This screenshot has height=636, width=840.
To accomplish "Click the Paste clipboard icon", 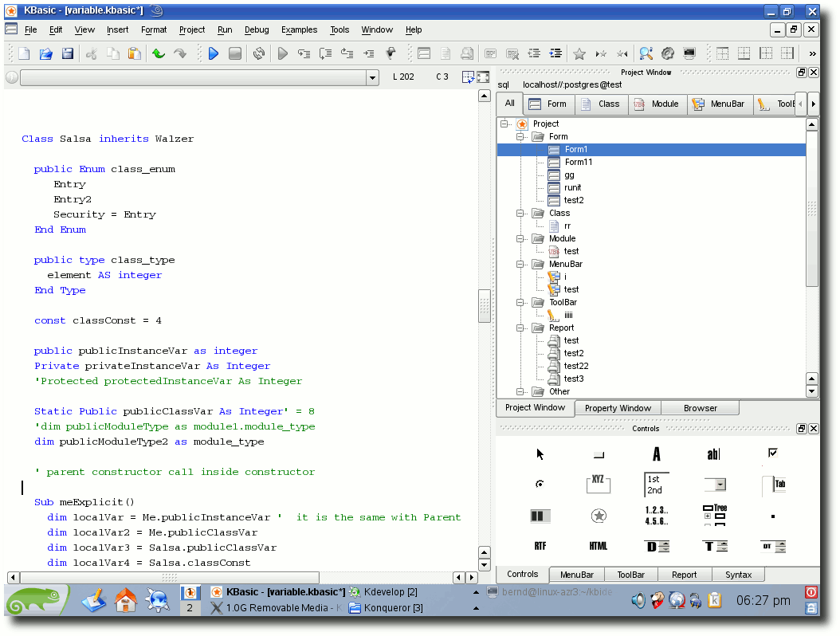I will point(135,53).
